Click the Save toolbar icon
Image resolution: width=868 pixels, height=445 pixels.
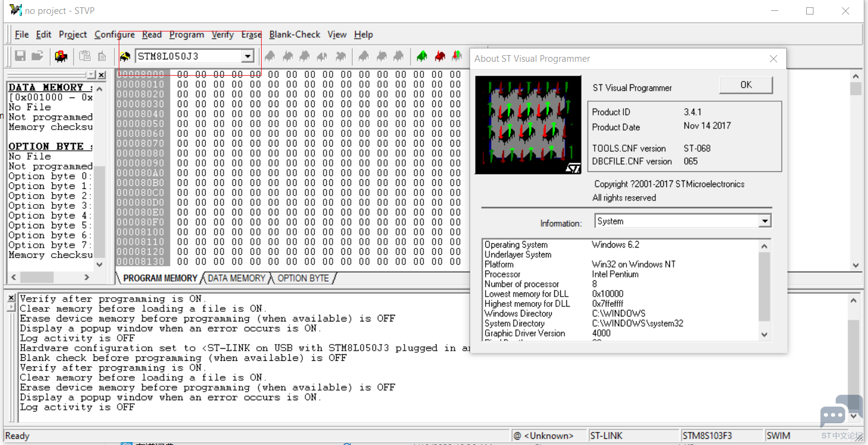pos(20,56)
